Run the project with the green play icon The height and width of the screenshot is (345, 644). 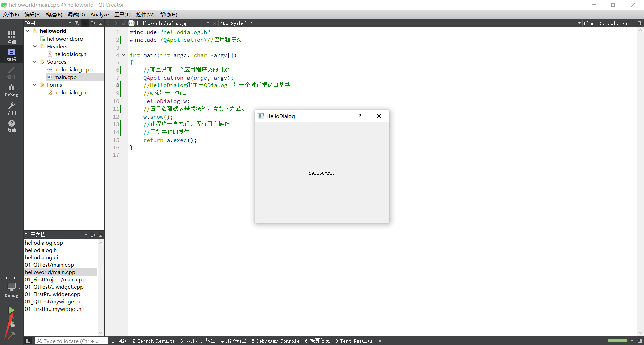pyautogui.click(x=11, y=310)
